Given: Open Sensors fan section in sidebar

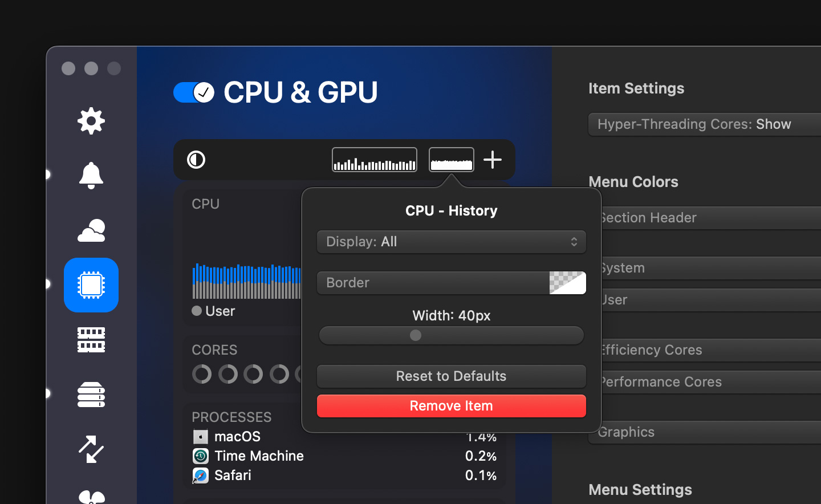Looking at the screenshot, I should (91, 497).
